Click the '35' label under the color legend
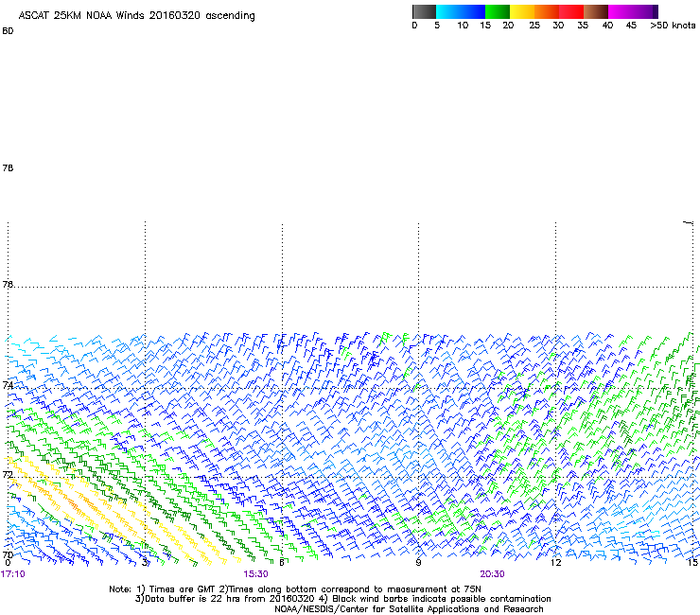 coord(583,26)
